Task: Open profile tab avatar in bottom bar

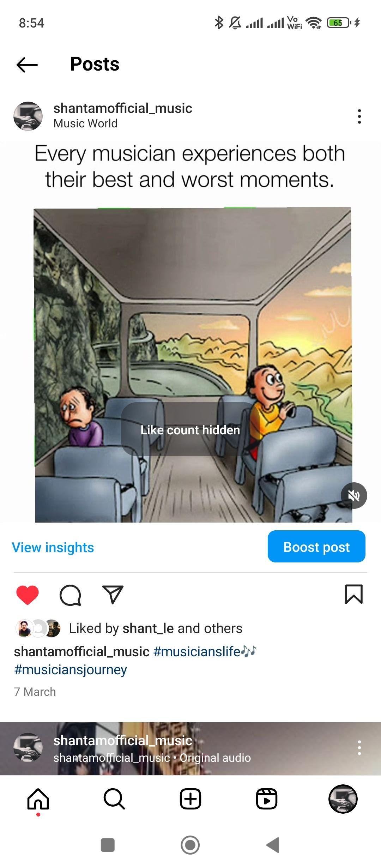Action: 343,799
